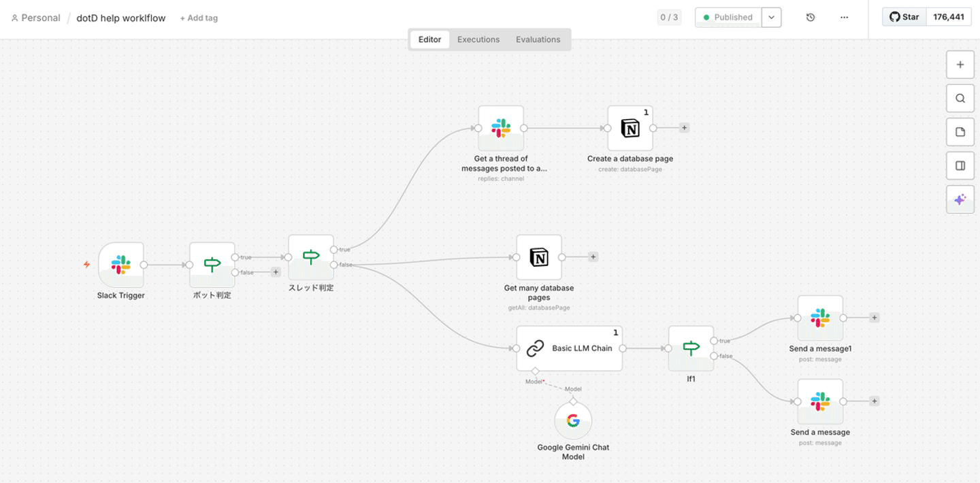Expand the Published status dropdown arrow

click(771, 18)
